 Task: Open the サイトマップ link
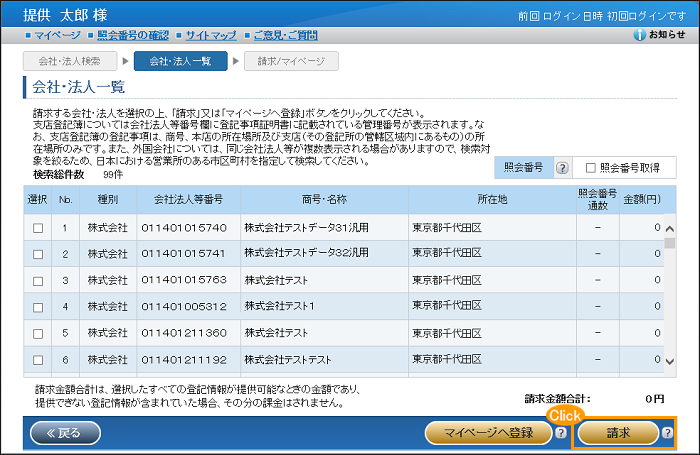(x=211, y=35)
